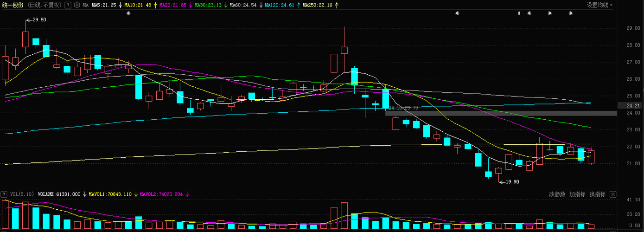Click the VOLUME:61331.000 reading

pyautogui.click(x=59, y=194)
